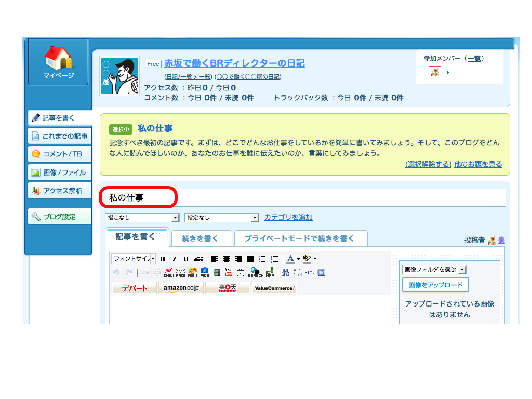This screenshot has width=532, height=399.
Task: Switch to 記事を書く editor tab
Action: (x=137, y=237)
